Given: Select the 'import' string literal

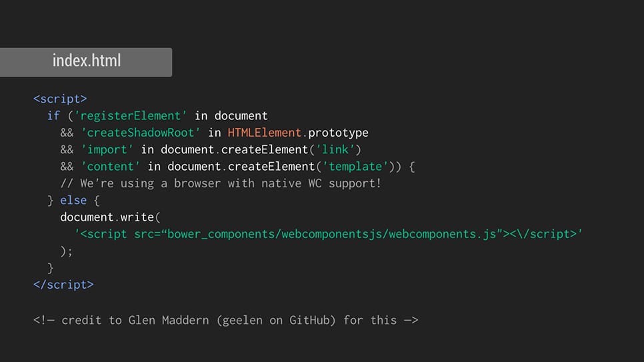Looking at the screenshot, I should point(111,149).
